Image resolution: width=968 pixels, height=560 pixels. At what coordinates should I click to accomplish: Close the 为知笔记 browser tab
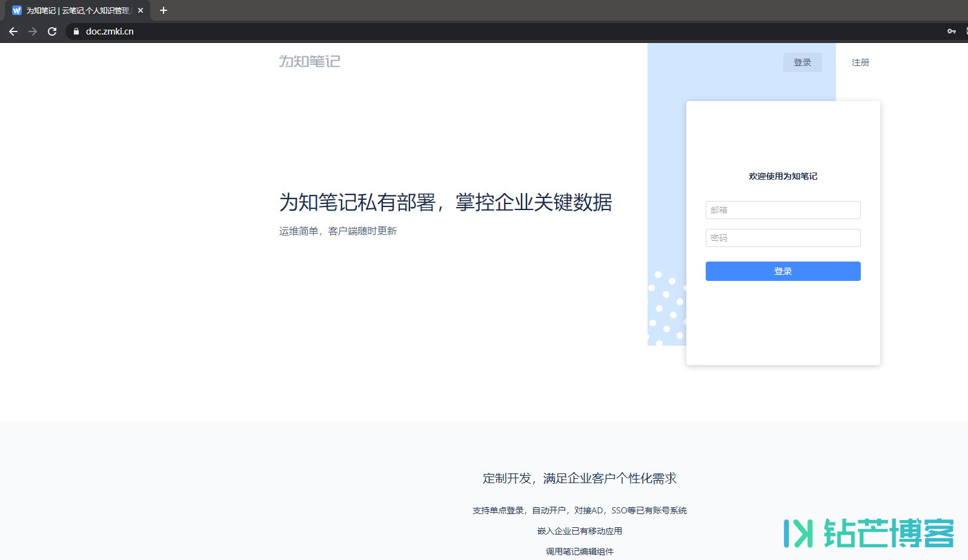coord(141,10)
